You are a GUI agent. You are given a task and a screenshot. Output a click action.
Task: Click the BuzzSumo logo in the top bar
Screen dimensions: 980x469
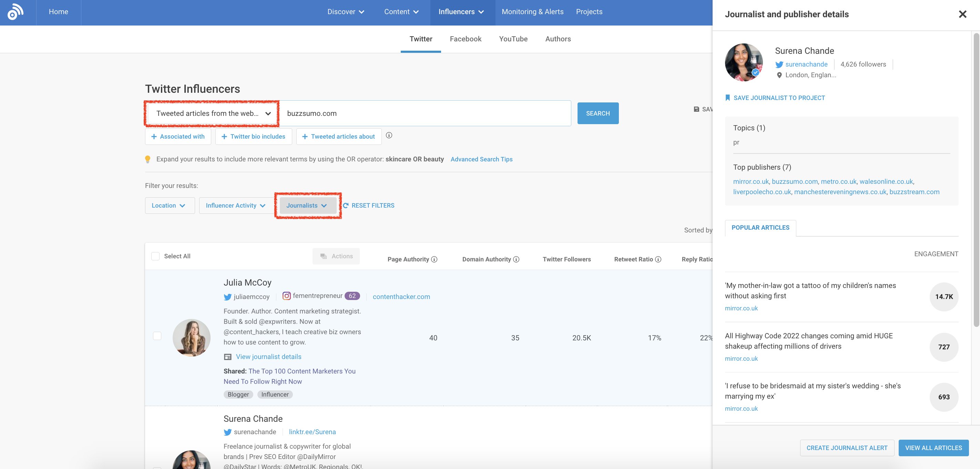(15, 12)
